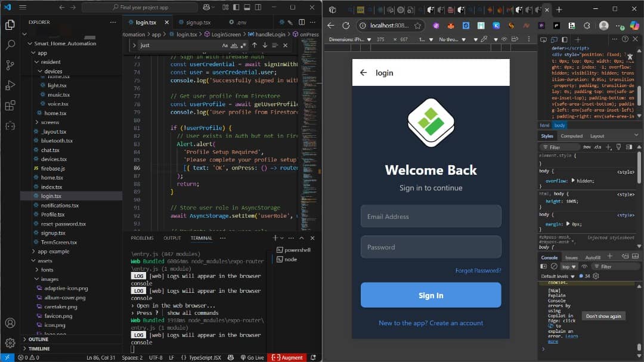Image resolution: width=644 pixels, height=362 pixels.
Task: Open the Dimensions device dropdown
Action: [x=350, y=39]
